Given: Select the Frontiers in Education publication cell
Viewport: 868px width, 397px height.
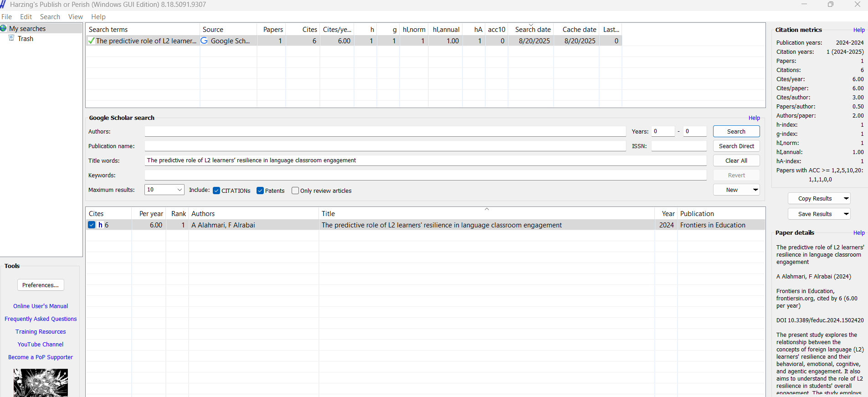Looking at the screenshot, I should [721, 225].
